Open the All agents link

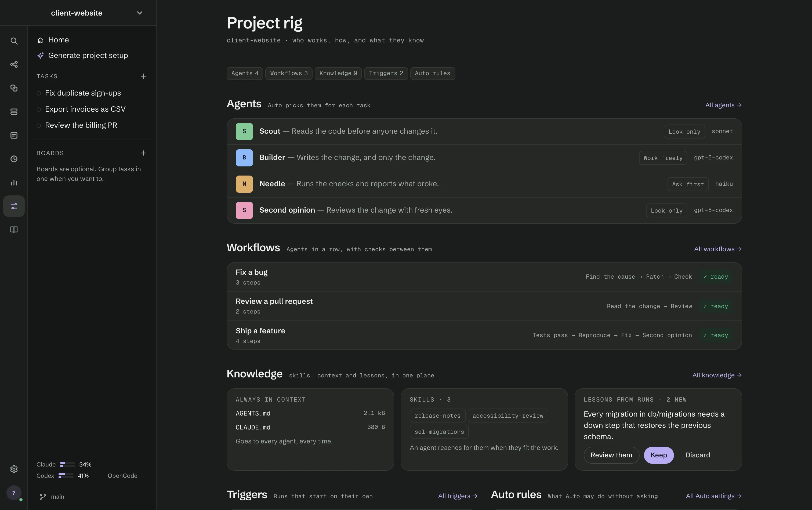point(723,105)
